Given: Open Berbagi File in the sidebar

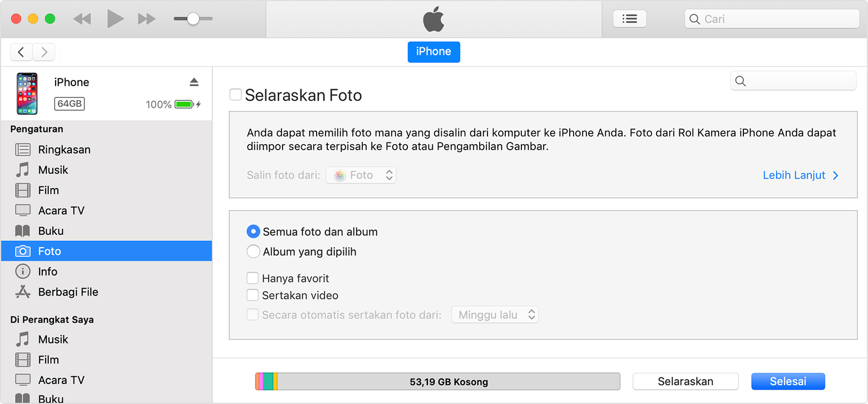Looking at the screenshot, I should click(106, 292).
